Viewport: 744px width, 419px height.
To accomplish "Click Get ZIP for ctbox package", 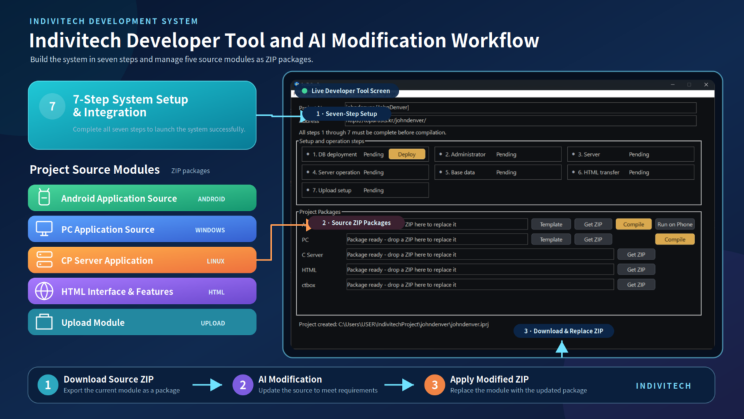I will [x=636, y=285].
